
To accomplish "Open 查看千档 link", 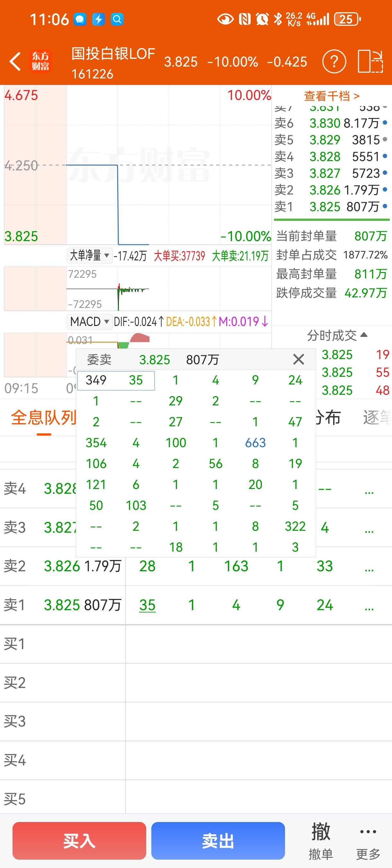I will pyautogui.click(x=332, y=96).
